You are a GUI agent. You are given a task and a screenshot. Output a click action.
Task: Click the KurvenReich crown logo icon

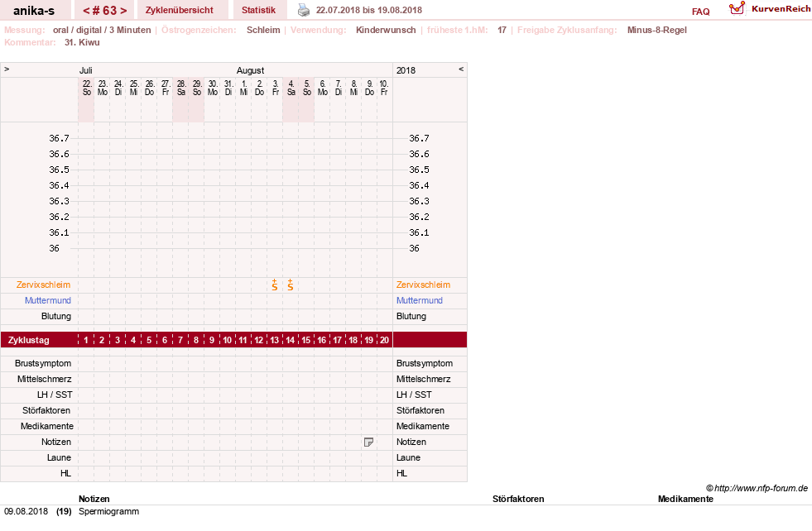pos(737,8)
